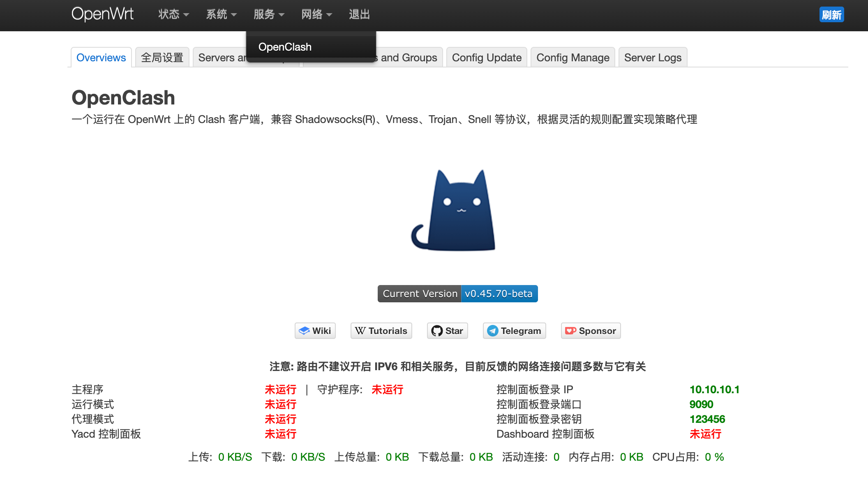
Task: Open the 网络 dropdown menu
Action: (x=316, y=14)
